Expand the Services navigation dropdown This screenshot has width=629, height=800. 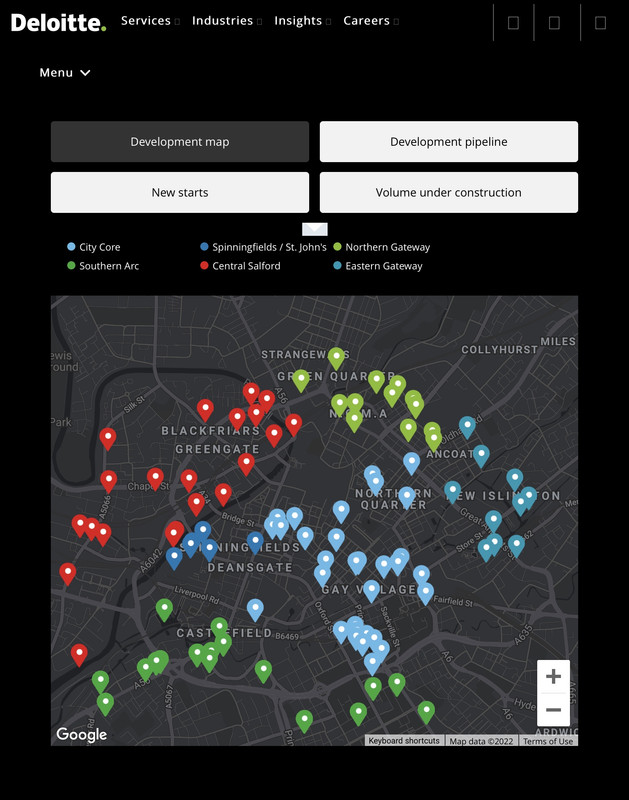coord(150,21)
